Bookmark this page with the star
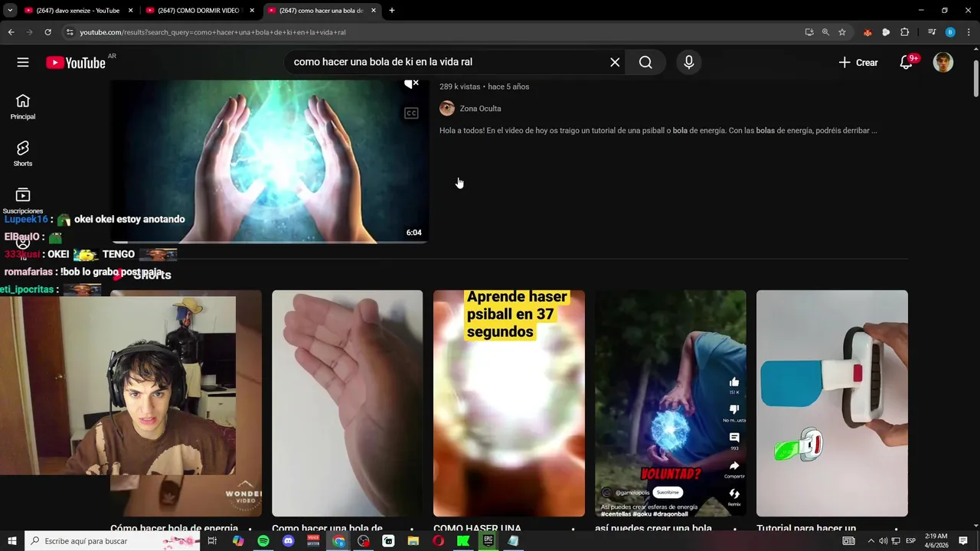 pos(842,32)
